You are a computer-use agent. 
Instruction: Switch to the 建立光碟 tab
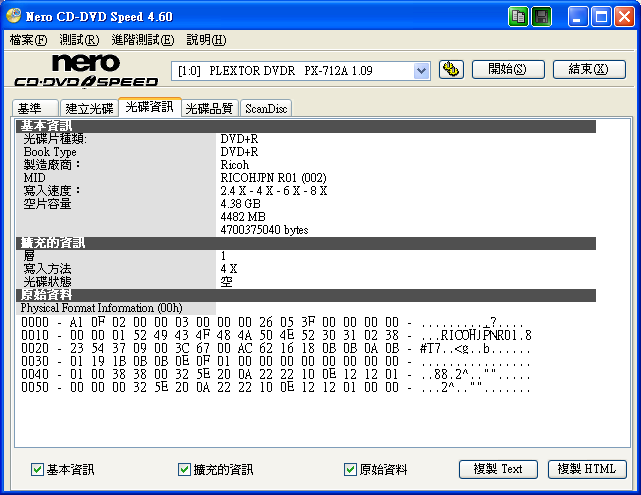89,108
